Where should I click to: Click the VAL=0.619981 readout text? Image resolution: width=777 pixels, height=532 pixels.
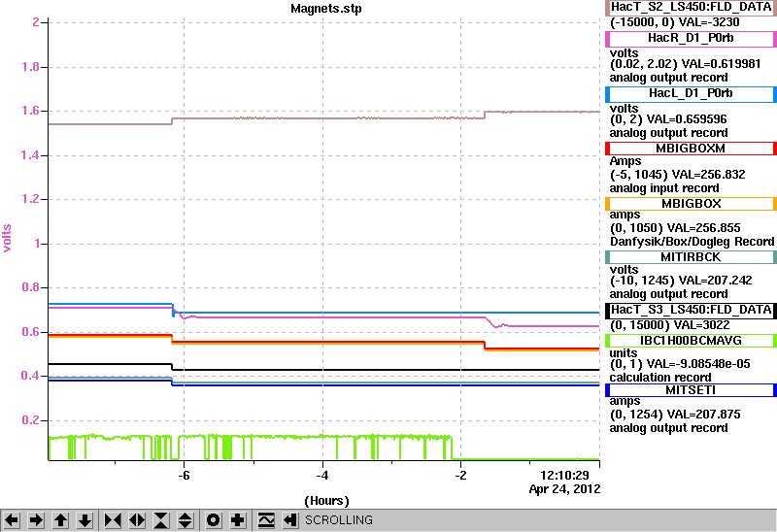pyautogui.click(x=721, y=64)
